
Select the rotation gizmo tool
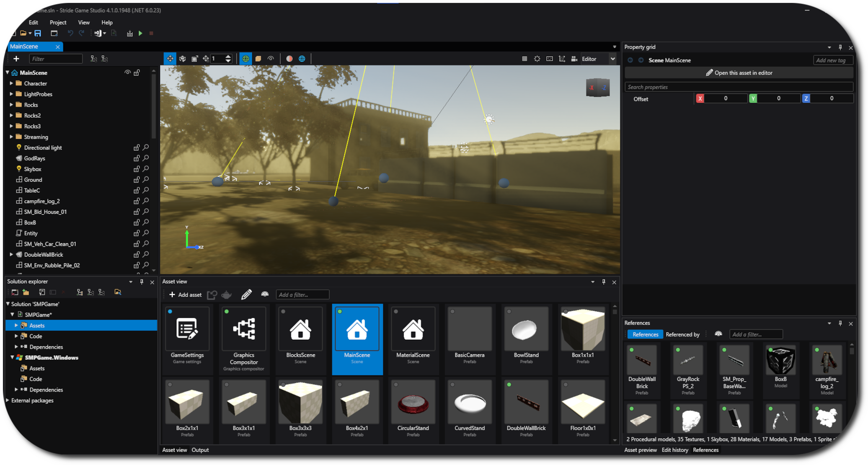click(183, 59)
